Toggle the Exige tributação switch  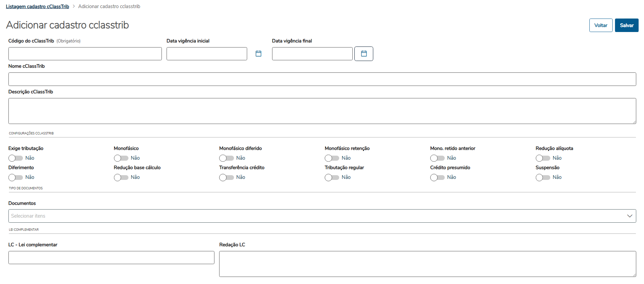pyautogui.click(x=16, y=158)
